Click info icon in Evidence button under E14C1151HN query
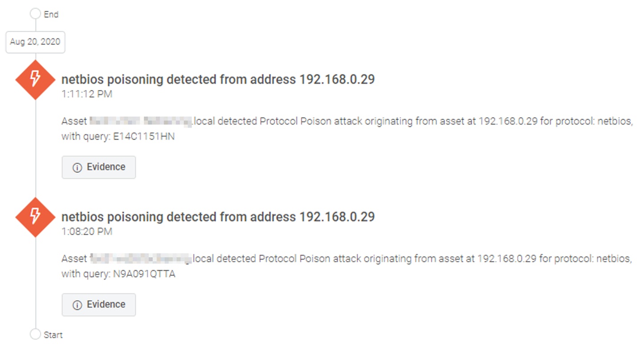The height and width of the screenshot is (347, 644). point(77,167)
